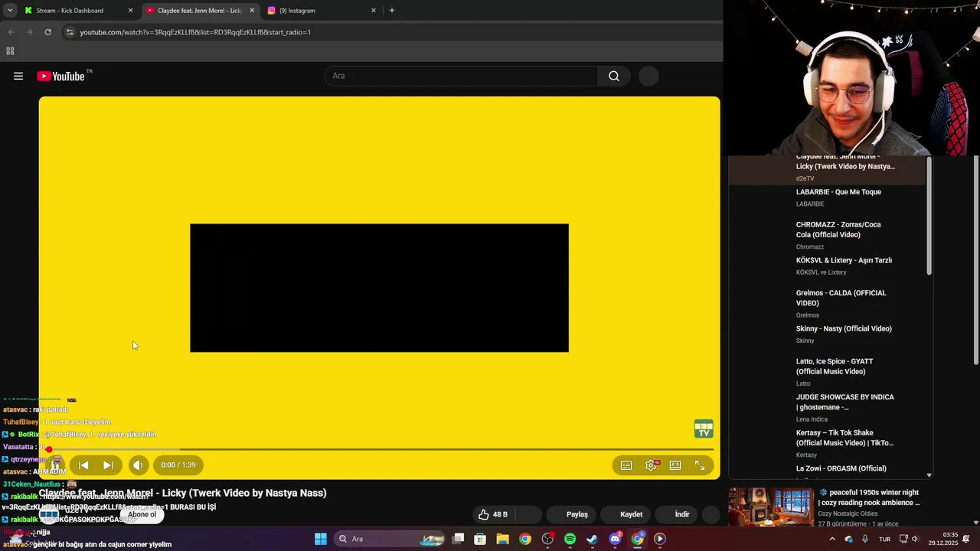Screen dimensions: 980x551
Task: Open File Explorer from the taskbar
Action: pyautogui.click(x=502, y=539)
